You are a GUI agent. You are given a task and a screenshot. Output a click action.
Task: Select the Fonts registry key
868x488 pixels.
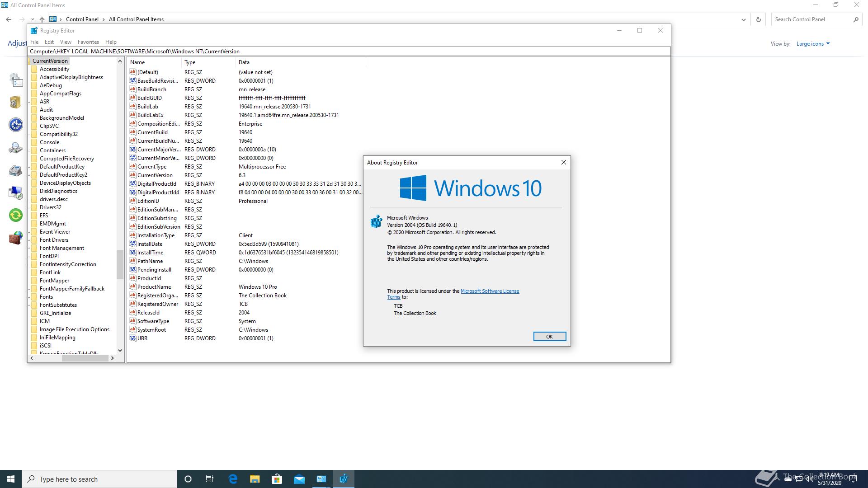[46, 297]
